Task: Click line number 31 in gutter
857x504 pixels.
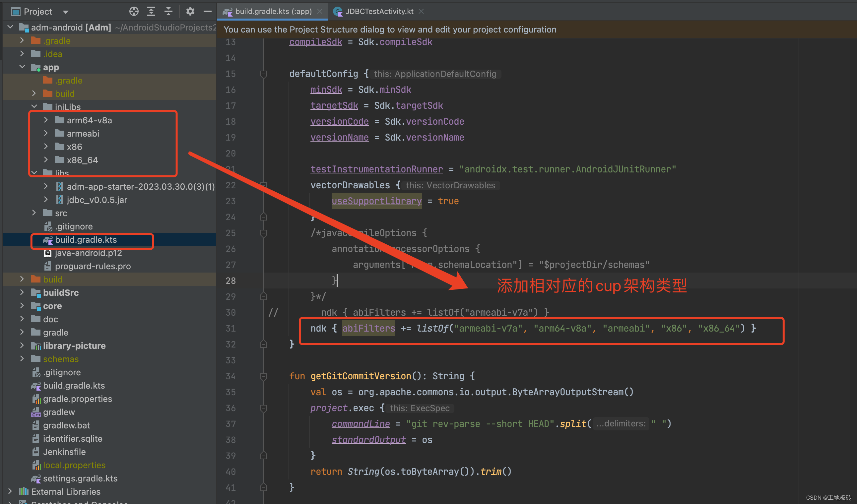Action: [231, 329]
